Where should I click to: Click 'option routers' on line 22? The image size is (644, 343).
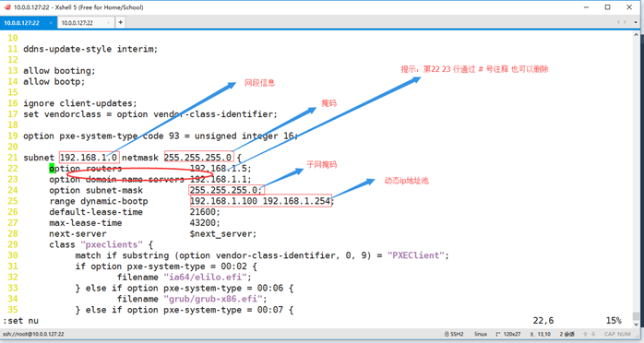(x=86, y=169)
